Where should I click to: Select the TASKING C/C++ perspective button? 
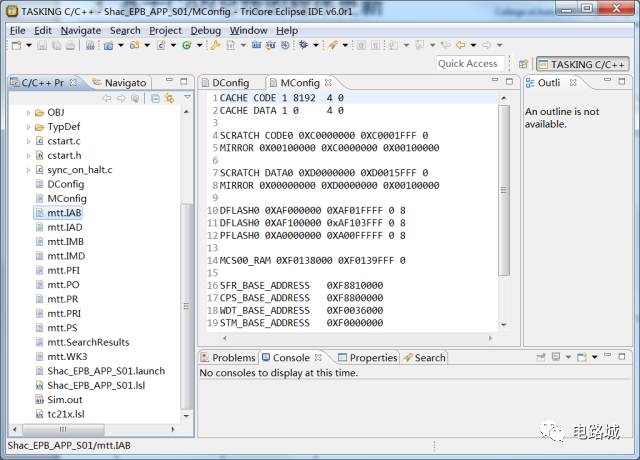[582, 64]
